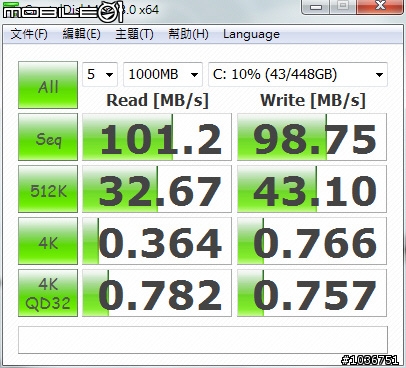Open the Language menu
The image size is (406, 368).
(x=251, y=34)
